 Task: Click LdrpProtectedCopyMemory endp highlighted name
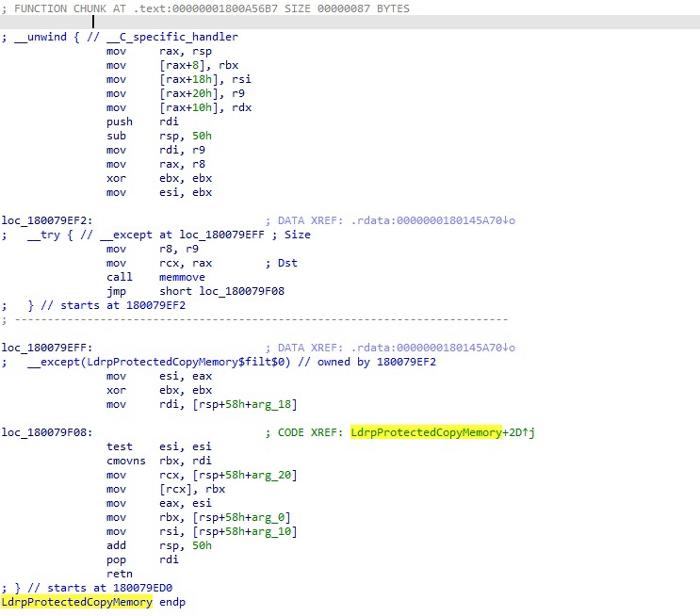coord(77,602)
